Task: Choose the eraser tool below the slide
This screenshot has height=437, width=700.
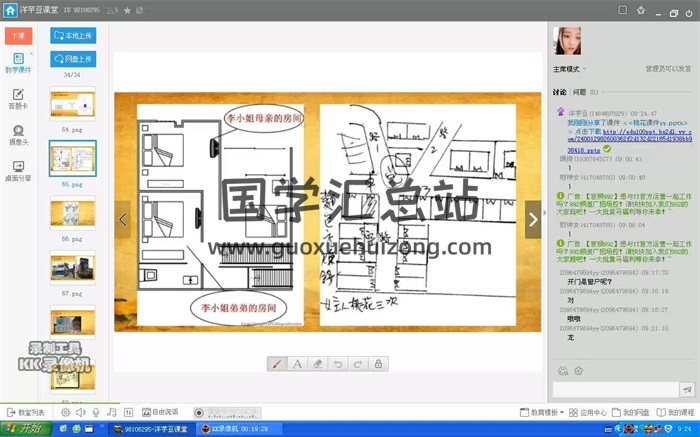Action: pos(316,363)
